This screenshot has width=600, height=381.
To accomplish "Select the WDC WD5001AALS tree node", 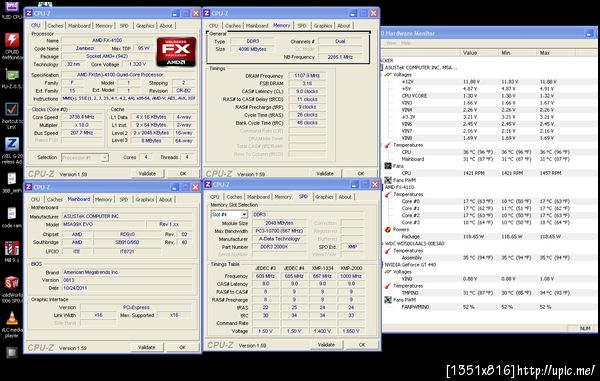I will [x=413, y=243].
